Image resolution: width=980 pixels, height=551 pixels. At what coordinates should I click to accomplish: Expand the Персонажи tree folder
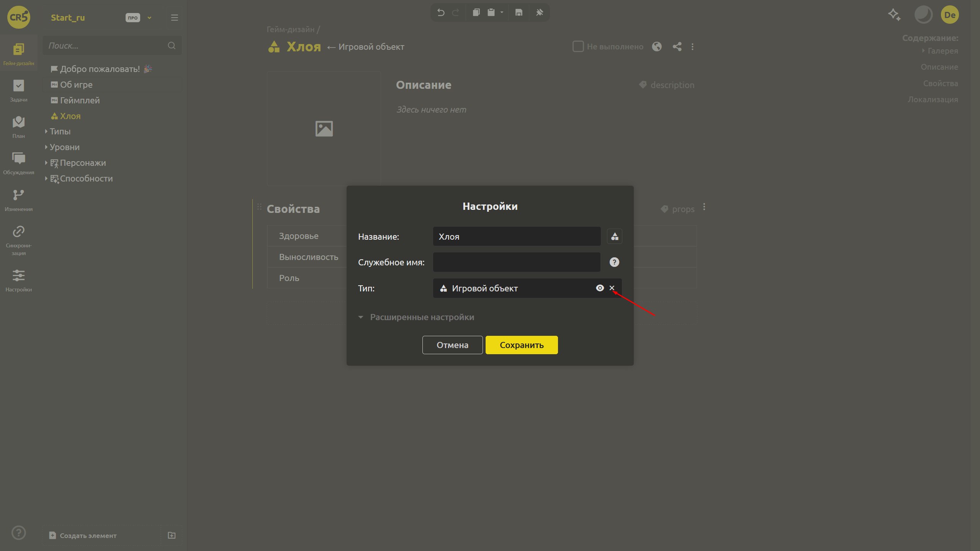tap(46, 163)
